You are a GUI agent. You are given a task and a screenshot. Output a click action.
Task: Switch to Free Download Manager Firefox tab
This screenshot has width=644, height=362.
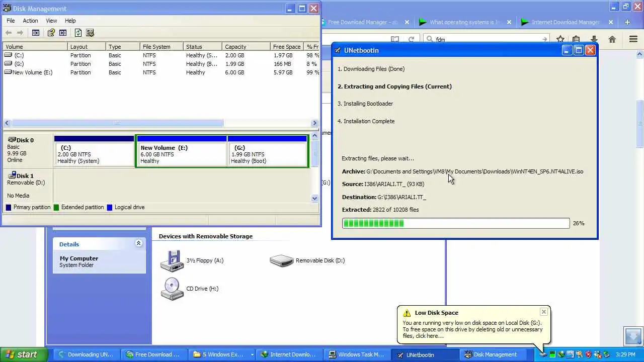click(x=363, y=22)
